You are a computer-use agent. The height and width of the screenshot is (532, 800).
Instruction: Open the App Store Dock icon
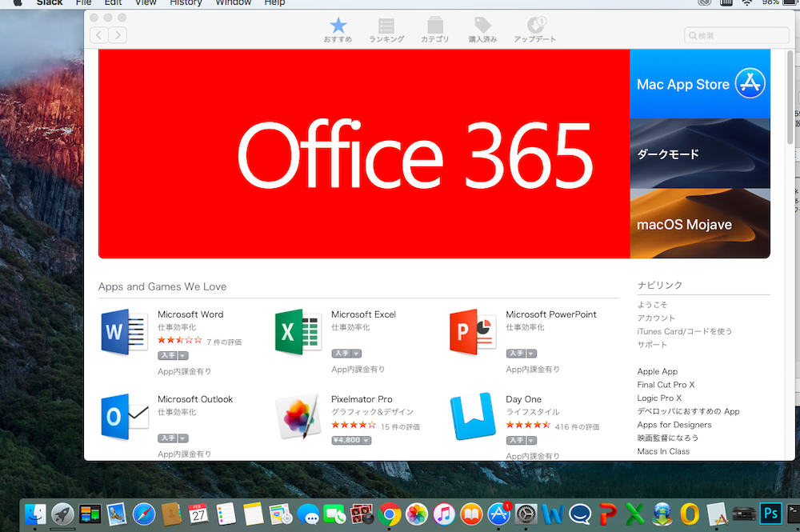[498, 514]
